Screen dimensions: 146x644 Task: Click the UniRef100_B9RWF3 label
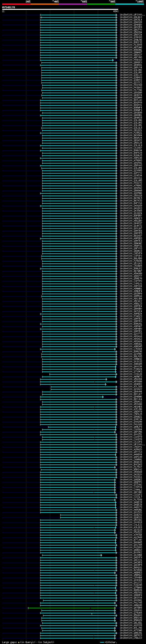tap(131, 110)
